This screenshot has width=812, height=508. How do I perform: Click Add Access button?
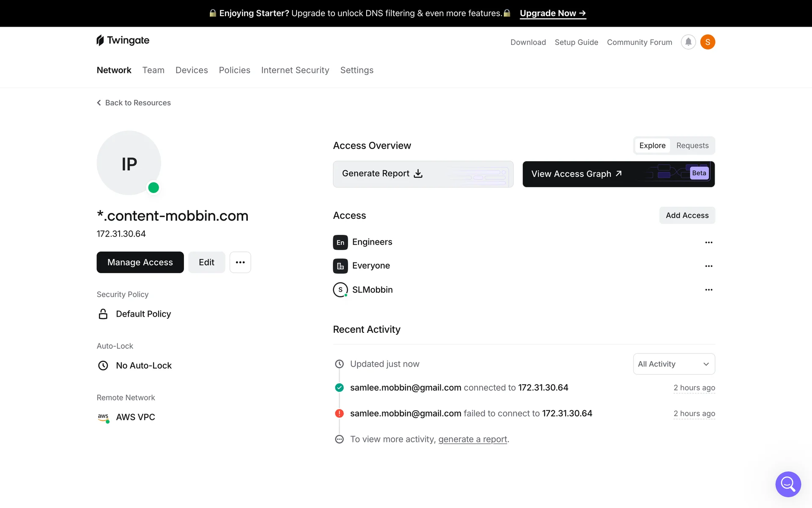(x=687, y=215)
